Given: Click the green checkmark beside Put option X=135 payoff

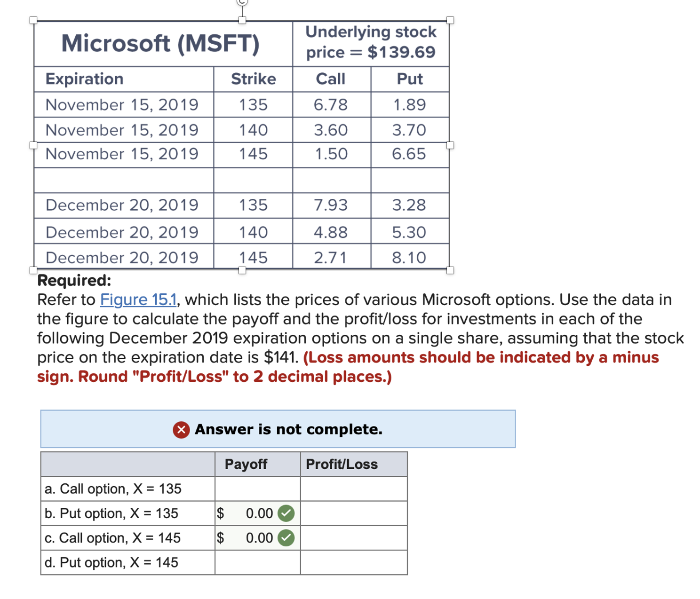Looking at the screenshot, I should [285, 513].
